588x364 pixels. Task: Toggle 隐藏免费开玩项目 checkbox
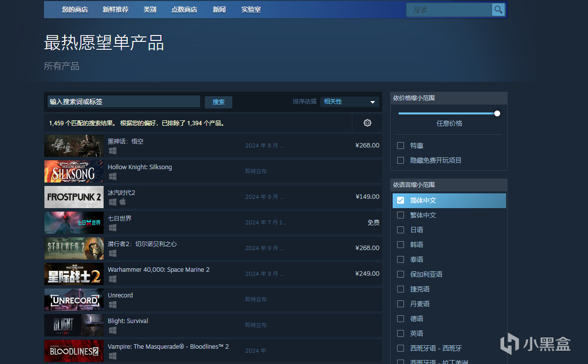[x=401, y=160]
